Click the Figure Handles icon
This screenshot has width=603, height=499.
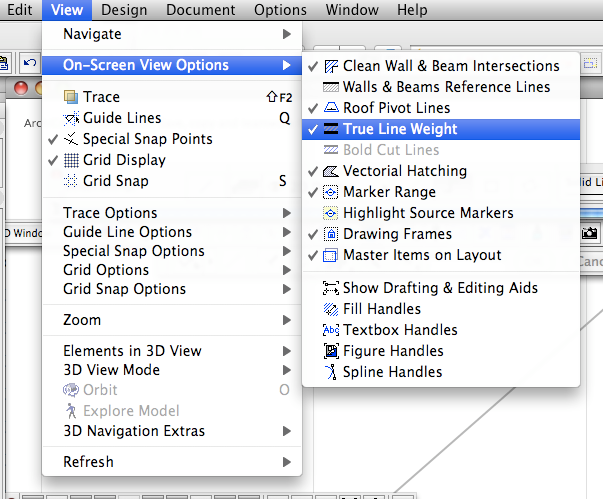(331, 351)
